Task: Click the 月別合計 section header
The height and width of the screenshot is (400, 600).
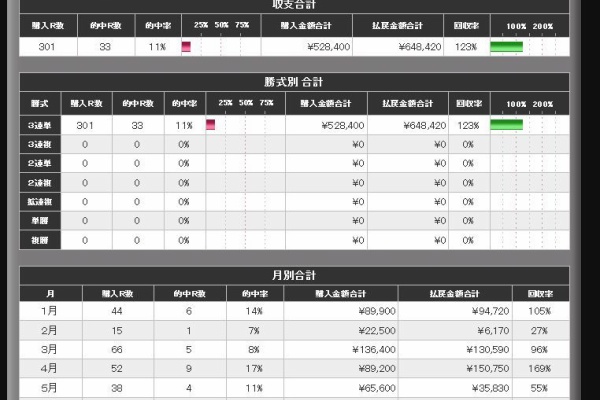Action: (295, 274)
